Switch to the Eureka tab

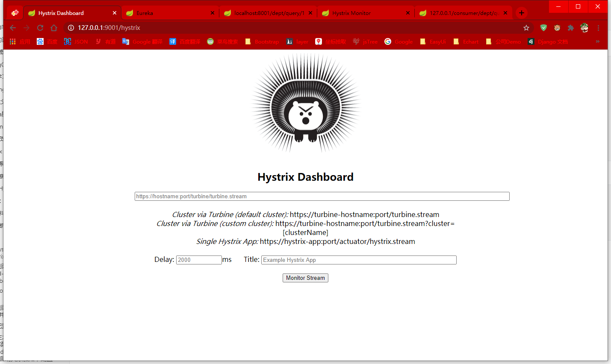(x=167, y=13)
